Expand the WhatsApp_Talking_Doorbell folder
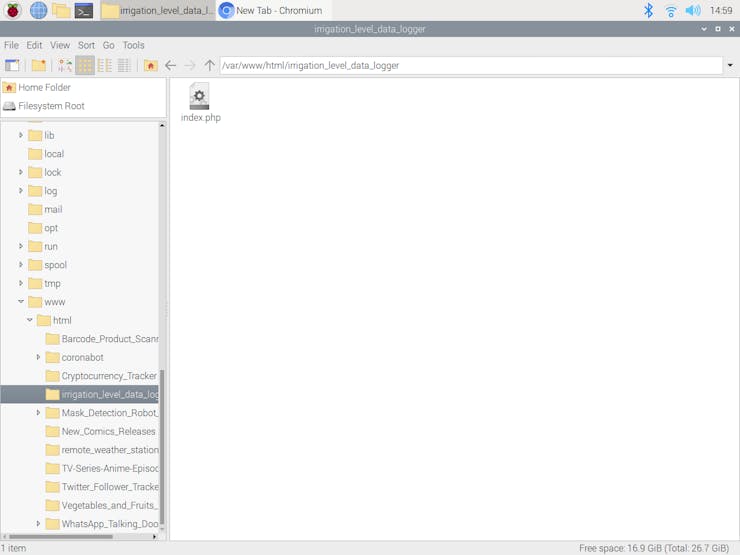The width and height of the screenshot is (740, 555). (38, 524)
